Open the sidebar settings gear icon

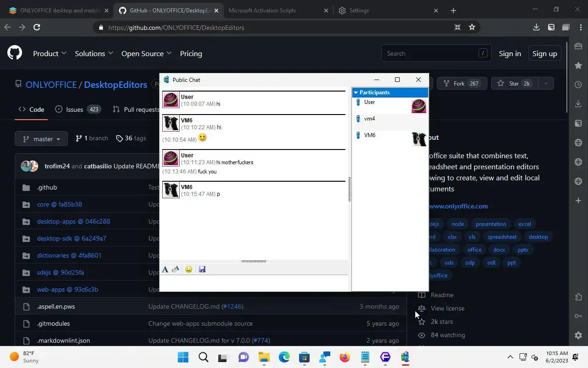578,335
